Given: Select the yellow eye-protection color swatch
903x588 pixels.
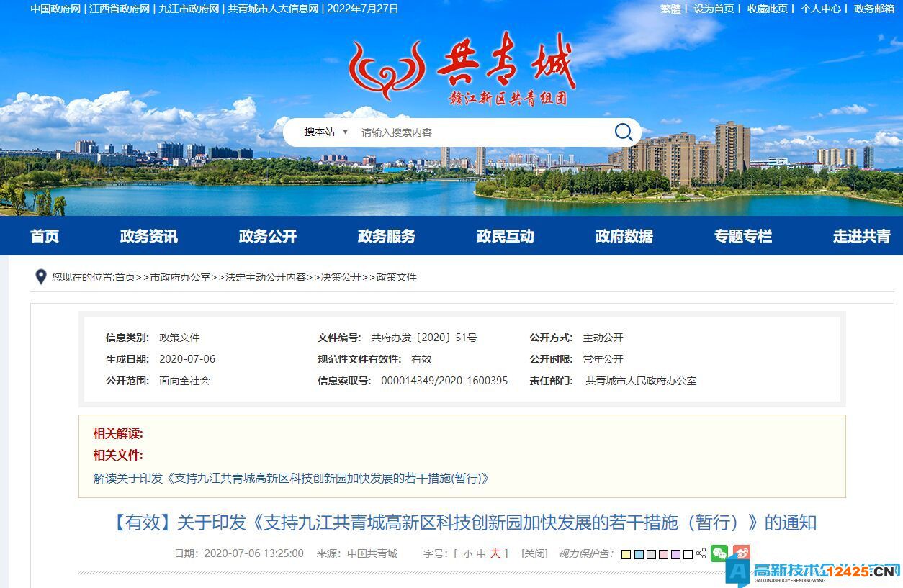Looking at the screenshot, I should coord(626,554).
